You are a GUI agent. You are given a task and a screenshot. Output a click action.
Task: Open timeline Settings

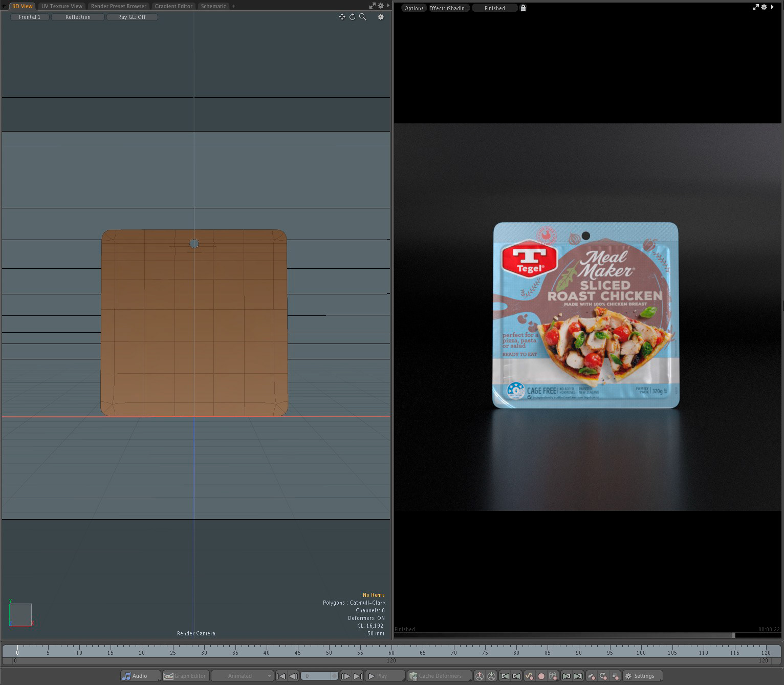click(643, 676)
